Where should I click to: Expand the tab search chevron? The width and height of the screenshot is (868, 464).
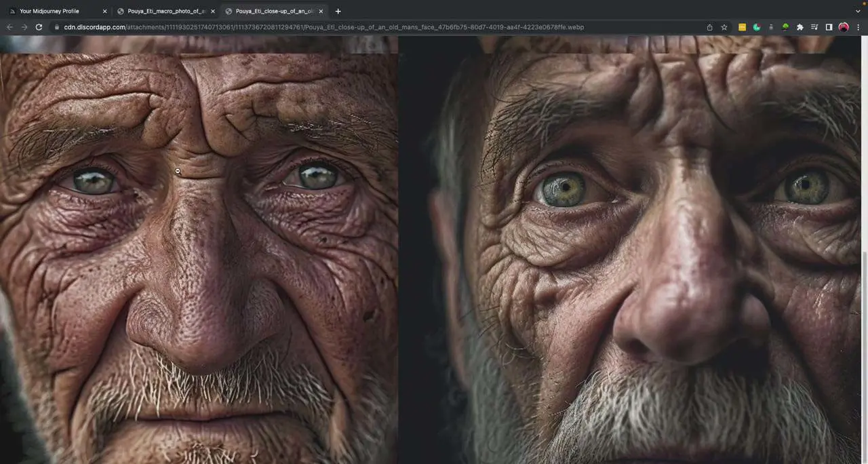click(857, 11)
